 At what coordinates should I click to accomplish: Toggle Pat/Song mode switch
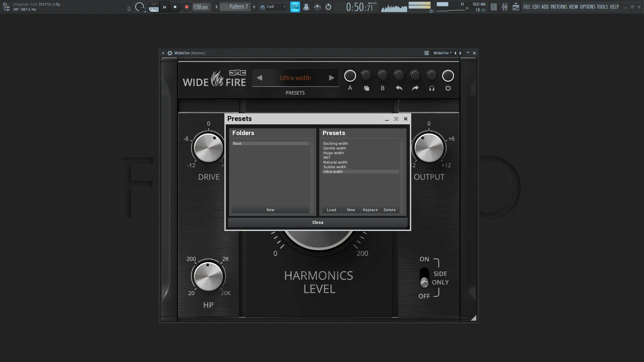[x=154, y=7]
